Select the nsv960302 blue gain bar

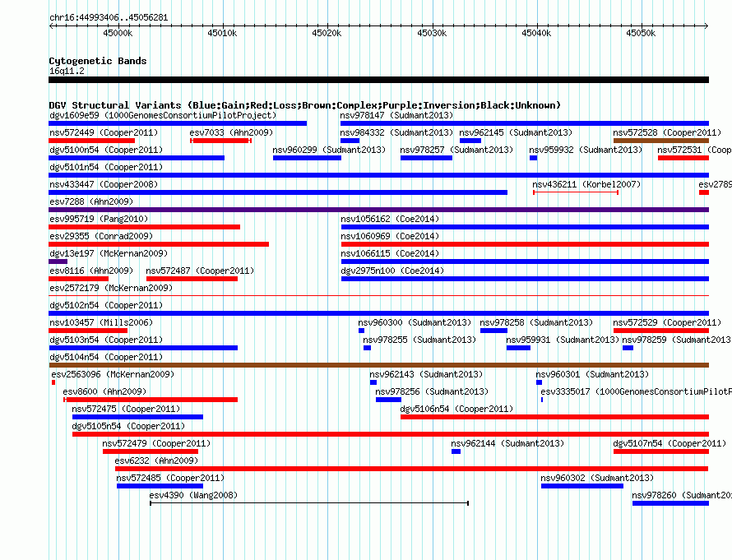pos(582,486)
